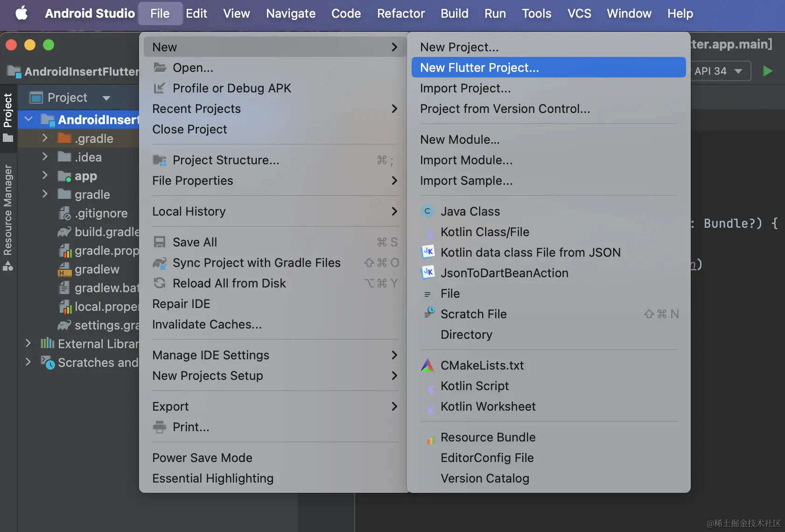Open Project Structure settings
The height and width of the screenshot is (532, 785).
(275, 160)
